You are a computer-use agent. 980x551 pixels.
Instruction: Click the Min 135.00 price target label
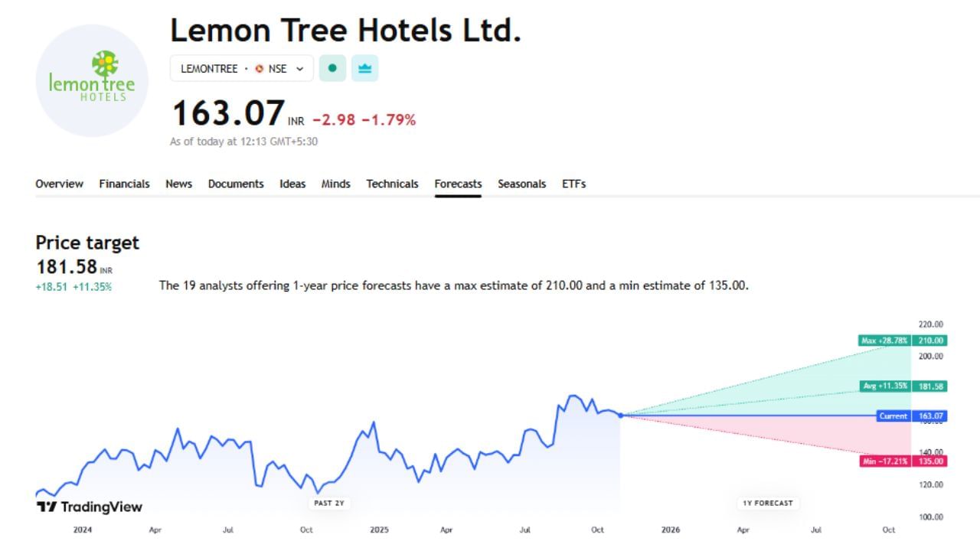[903, 461]
